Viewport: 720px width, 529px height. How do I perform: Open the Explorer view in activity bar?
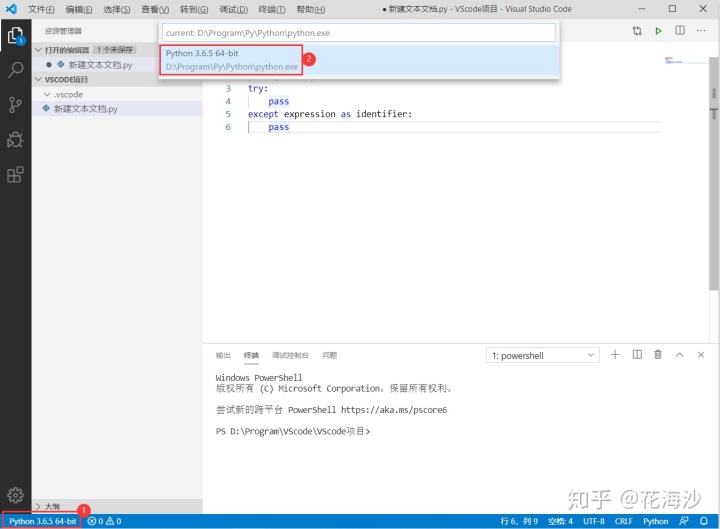tap(16, 35)
